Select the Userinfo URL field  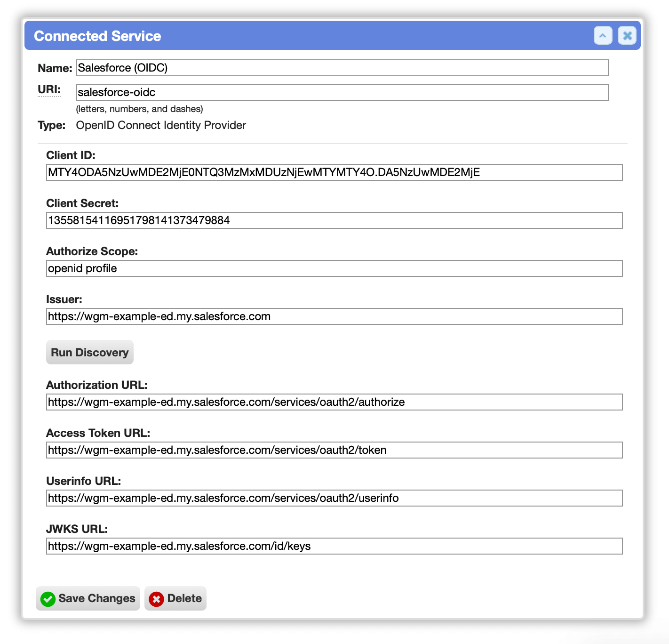coord(334,498)
